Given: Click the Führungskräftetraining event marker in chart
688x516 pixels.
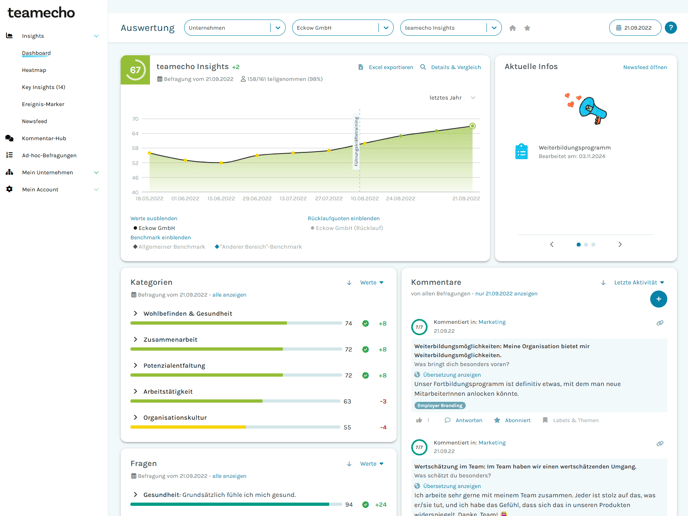Looking at the screenshot, I should (356, 142).
